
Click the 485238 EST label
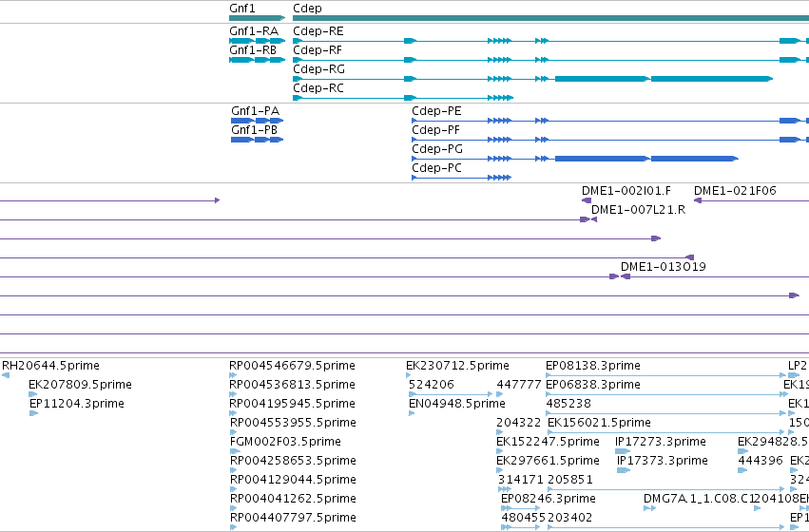click(x=568, y=404)
